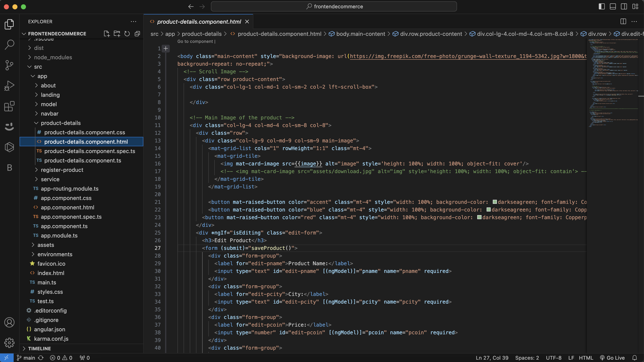Viewport: 644px width, 362px height.
Task: Open the Extensions view
Action: click(9, 106)
